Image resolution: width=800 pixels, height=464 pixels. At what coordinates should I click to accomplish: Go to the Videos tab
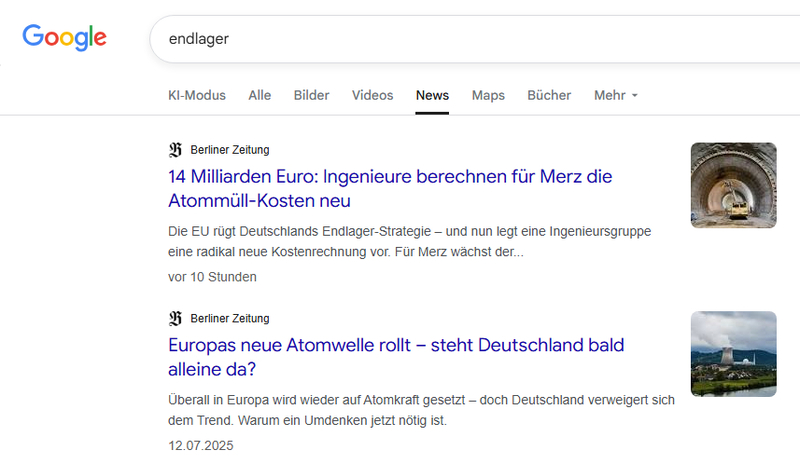click(372, 96)
